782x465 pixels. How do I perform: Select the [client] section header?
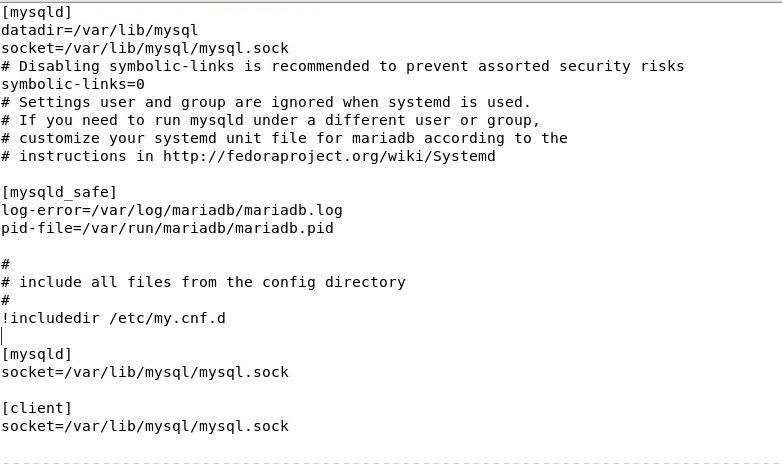click(37, 408)
